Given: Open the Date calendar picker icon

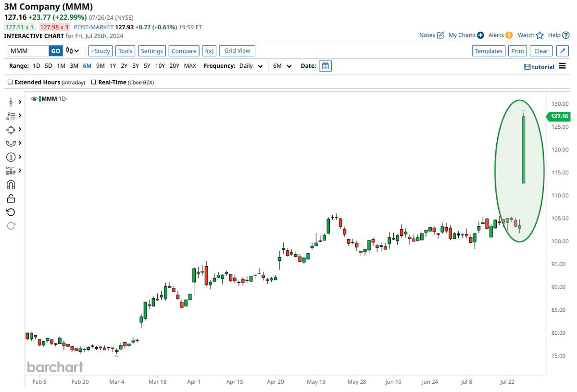Looking at the screenshot, I should tap(325, 66).
